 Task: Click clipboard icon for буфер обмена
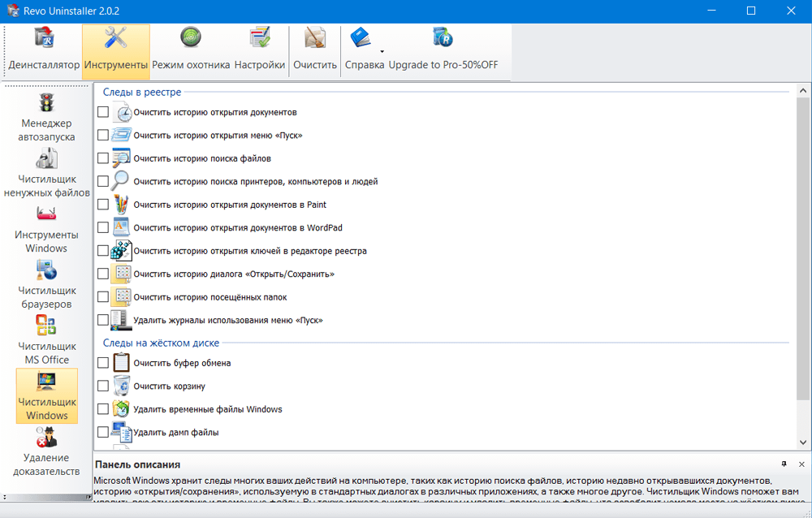point(121,363)
